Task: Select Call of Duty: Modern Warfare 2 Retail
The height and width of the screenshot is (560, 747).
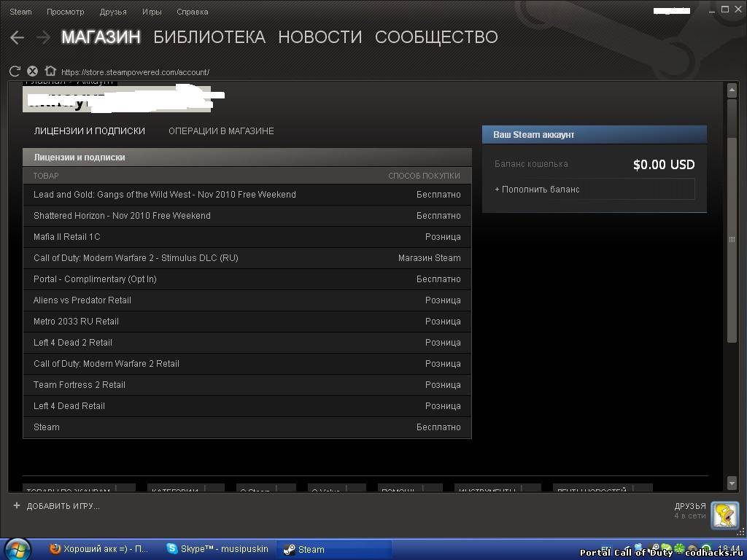Action: point(247,364)
